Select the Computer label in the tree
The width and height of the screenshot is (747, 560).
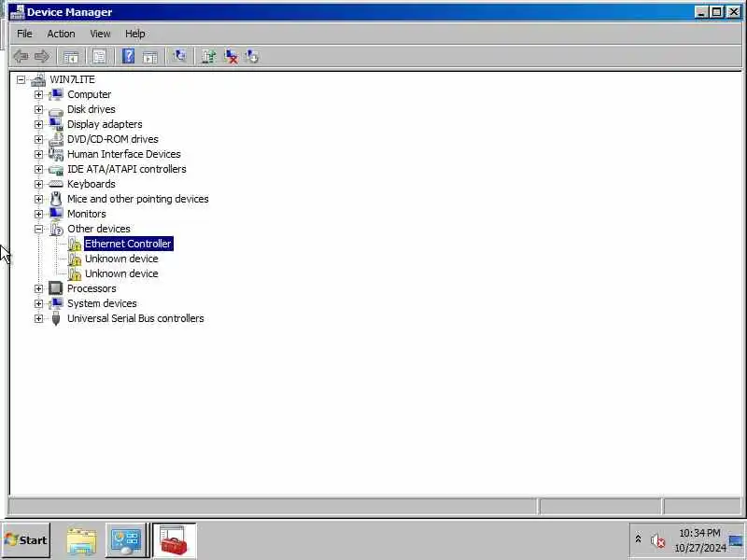(x=89, y=94)
